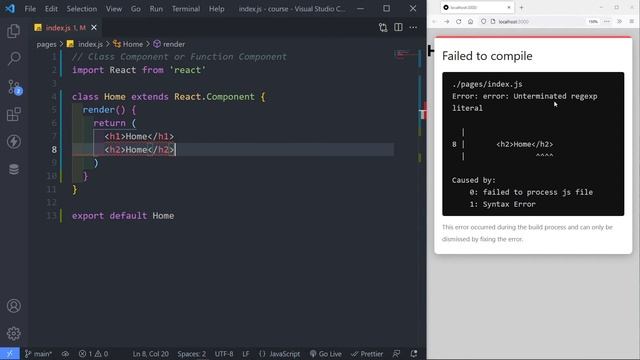Open the Accounts menu in activity bar

[x=13, y=306]
